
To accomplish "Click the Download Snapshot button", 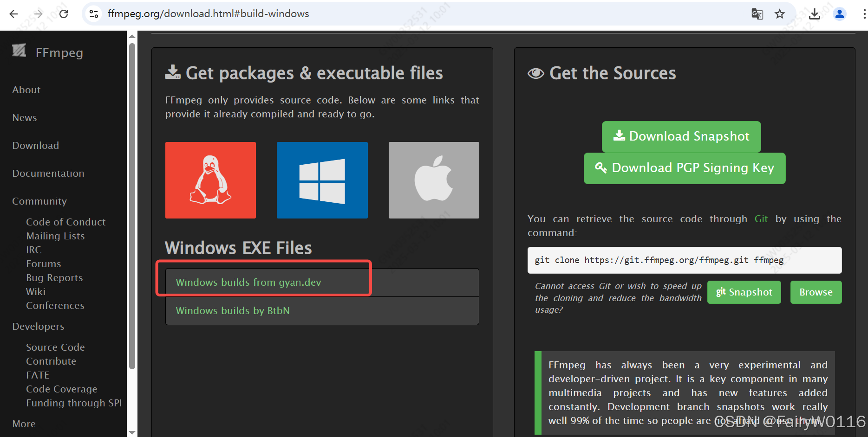I will (x=681, y=136).
